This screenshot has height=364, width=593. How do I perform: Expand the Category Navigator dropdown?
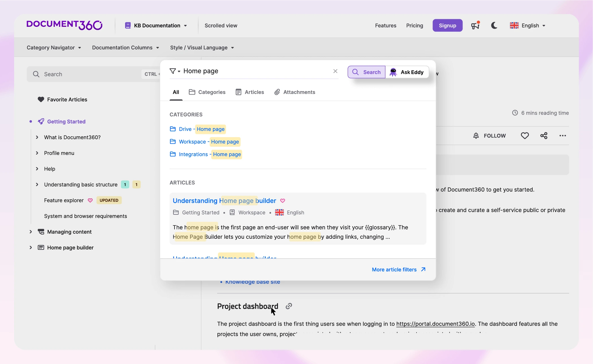[x=54, y=47]
